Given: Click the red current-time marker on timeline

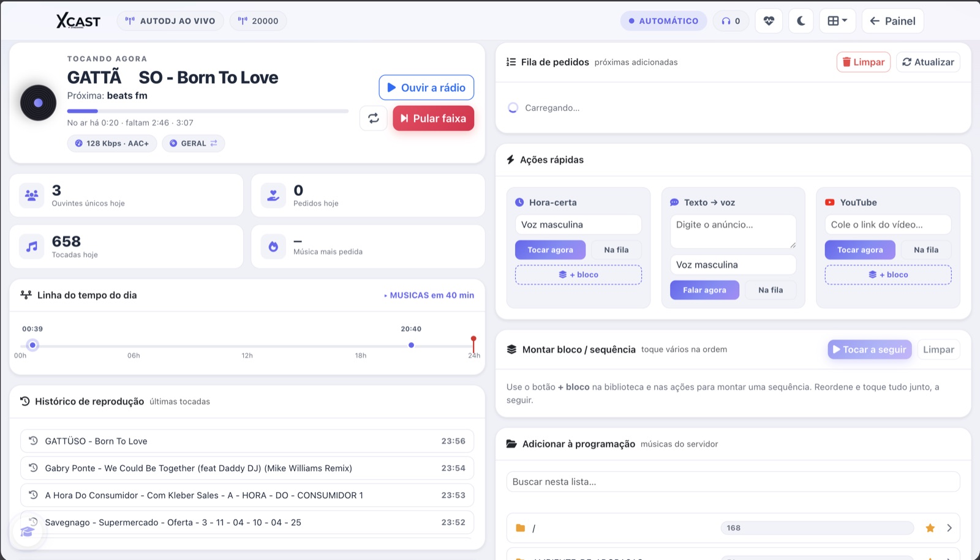Looking at the screenshot, I should (473, 343).
